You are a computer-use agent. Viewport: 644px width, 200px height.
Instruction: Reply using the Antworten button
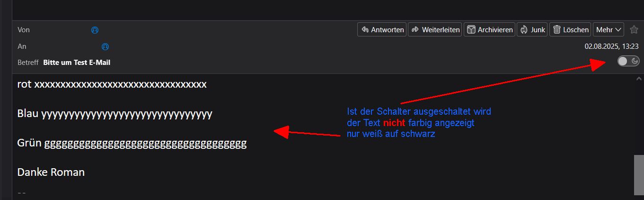[382, 29]
